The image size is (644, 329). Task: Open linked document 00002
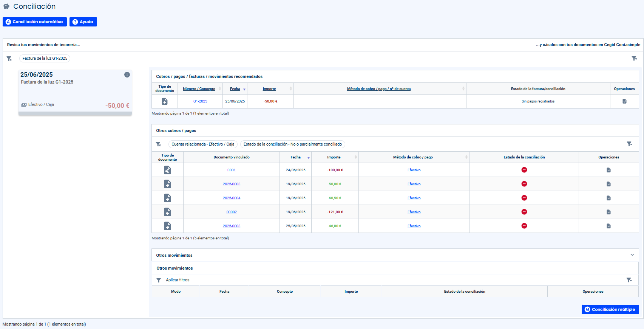[x=232, y=212]
